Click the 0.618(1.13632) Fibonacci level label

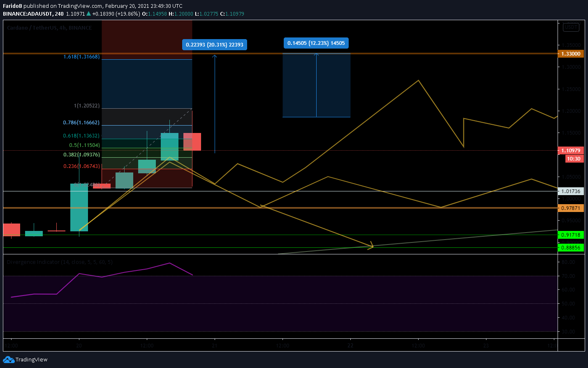coord(81,136)
